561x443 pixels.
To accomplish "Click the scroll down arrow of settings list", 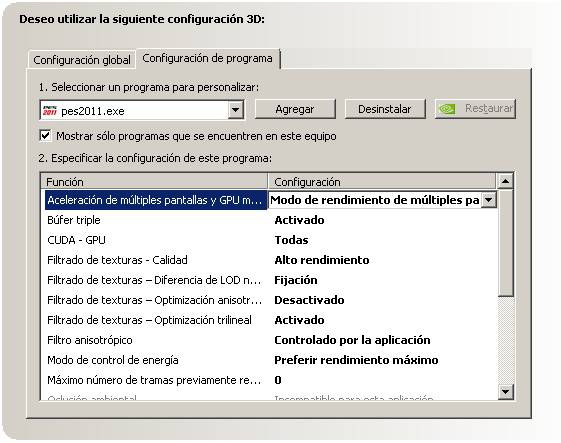I will (505, 391).
